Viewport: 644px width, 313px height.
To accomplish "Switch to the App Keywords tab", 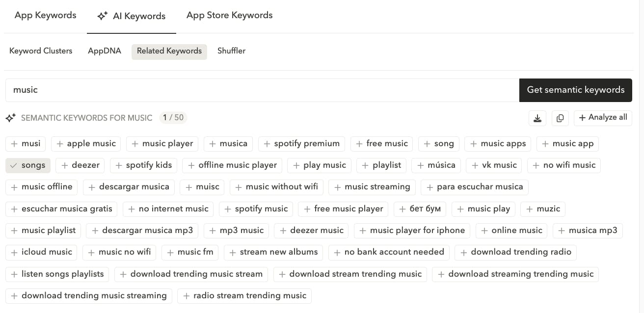I will click(45, 15).
